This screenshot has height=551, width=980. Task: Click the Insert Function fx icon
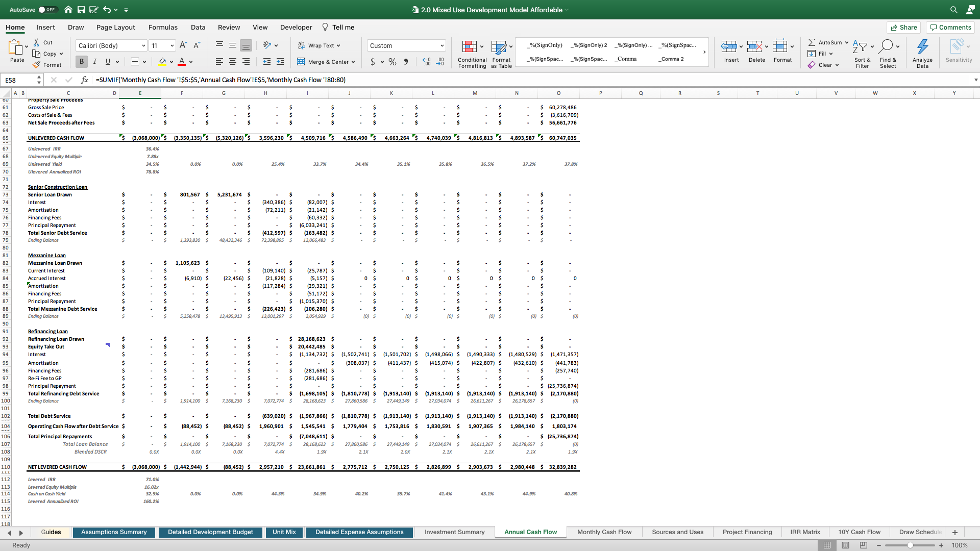point(85,80)
